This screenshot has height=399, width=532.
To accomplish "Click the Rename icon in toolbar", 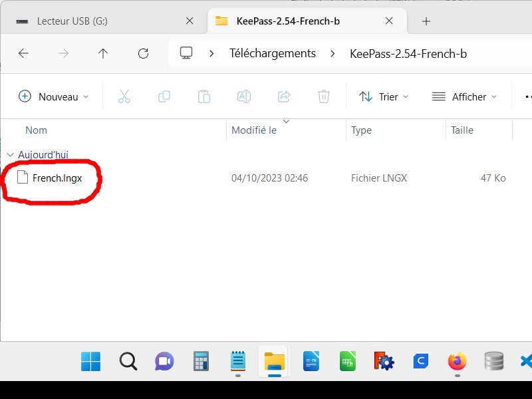I will (x=244, y=96).
